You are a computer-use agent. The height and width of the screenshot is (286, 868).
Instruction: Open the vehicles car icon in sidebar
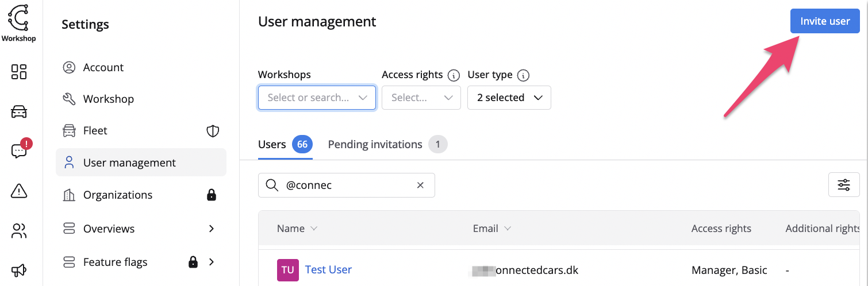coord(19,111)
